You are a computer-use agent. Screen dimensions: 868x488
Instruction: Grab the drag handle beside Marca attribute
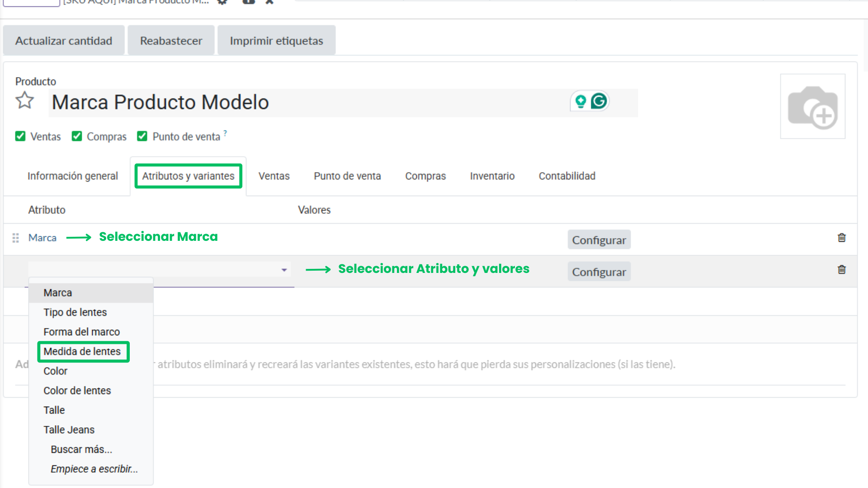point(15,237)
